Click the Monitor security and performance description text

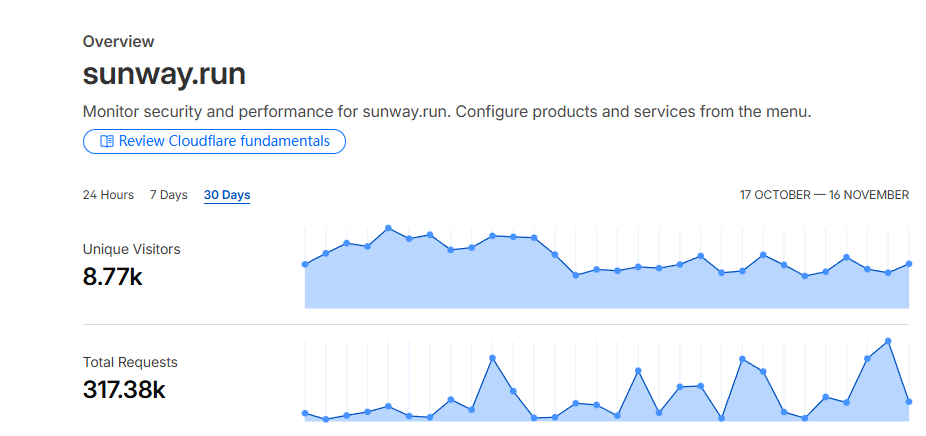(446, 111)
